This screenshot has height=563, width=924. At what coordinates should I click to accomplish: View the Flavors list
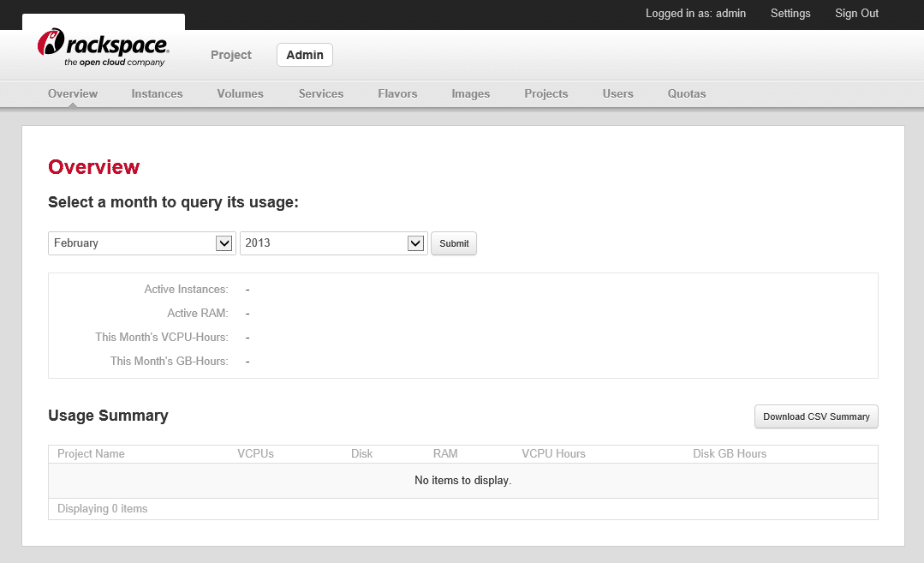coord(397,93)
